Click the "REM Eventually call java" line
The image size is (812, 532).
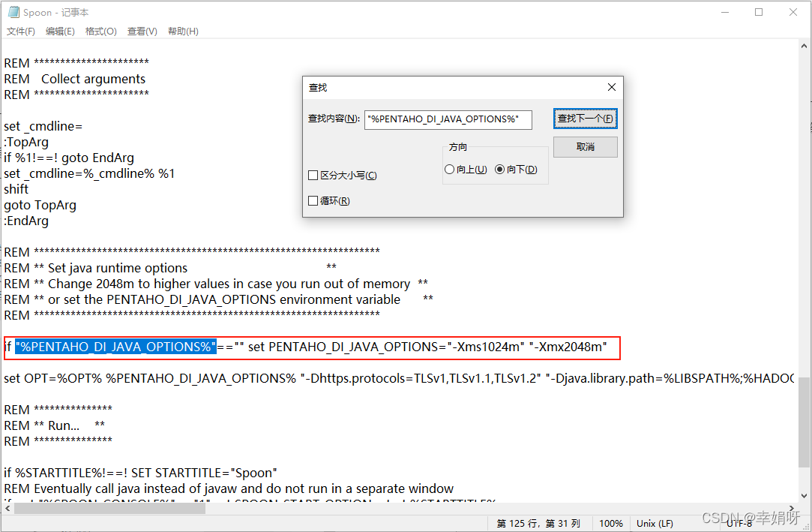(x=229, y=488)
